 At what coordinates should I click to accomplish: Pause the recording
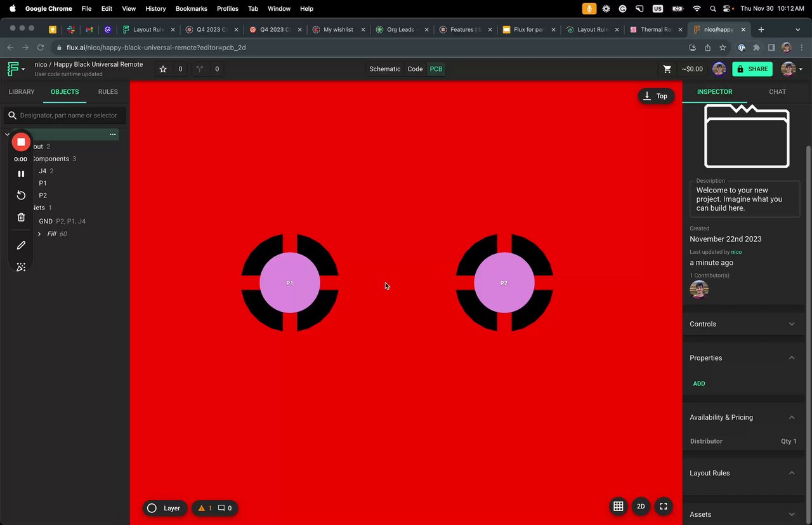click(x=21, y=173)
